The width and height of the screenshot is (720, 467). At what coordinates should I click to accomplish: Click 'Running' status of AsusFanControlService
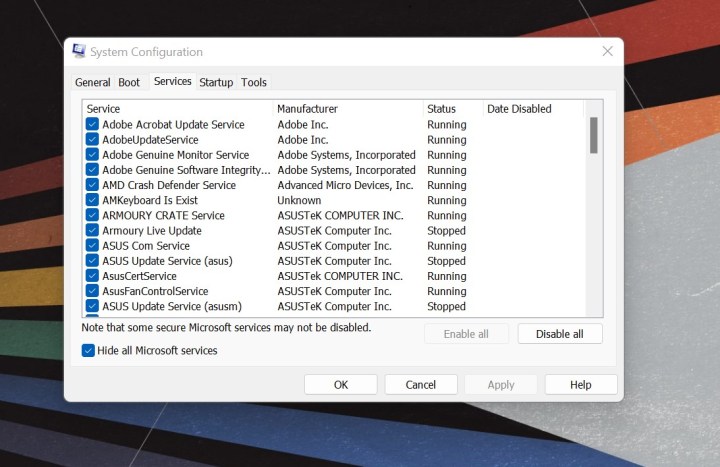coord(447,291)
